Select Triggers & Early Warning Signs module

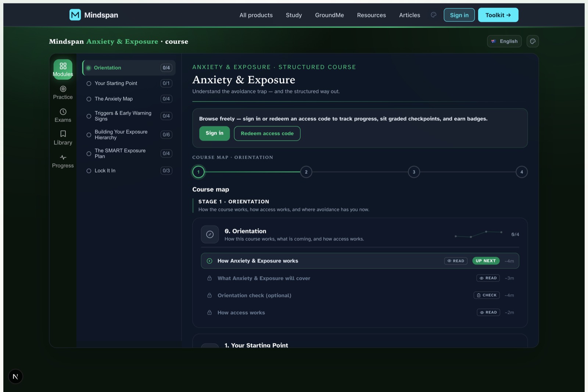pos(129,116)
